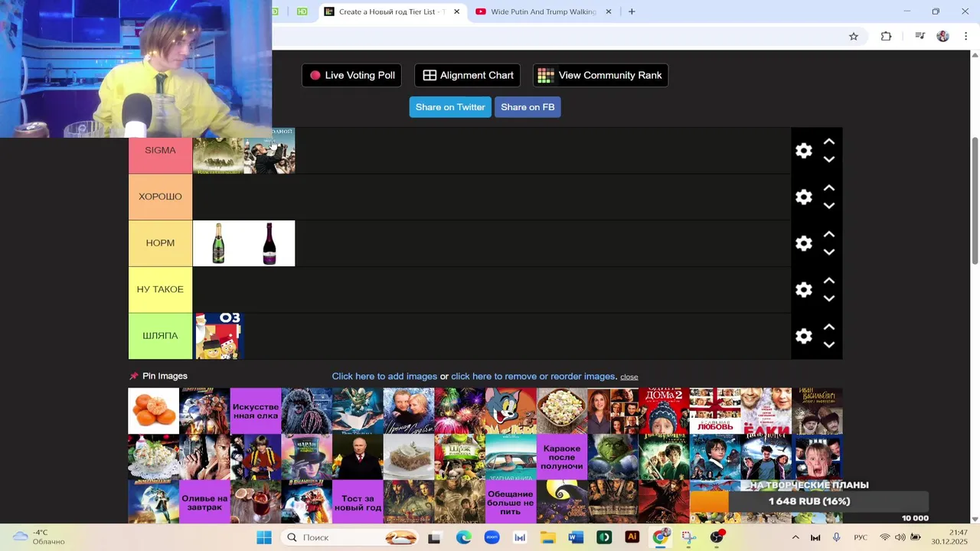
Task: Move the ШЛЯПА row down with arrow
Action: pos(828,344)
